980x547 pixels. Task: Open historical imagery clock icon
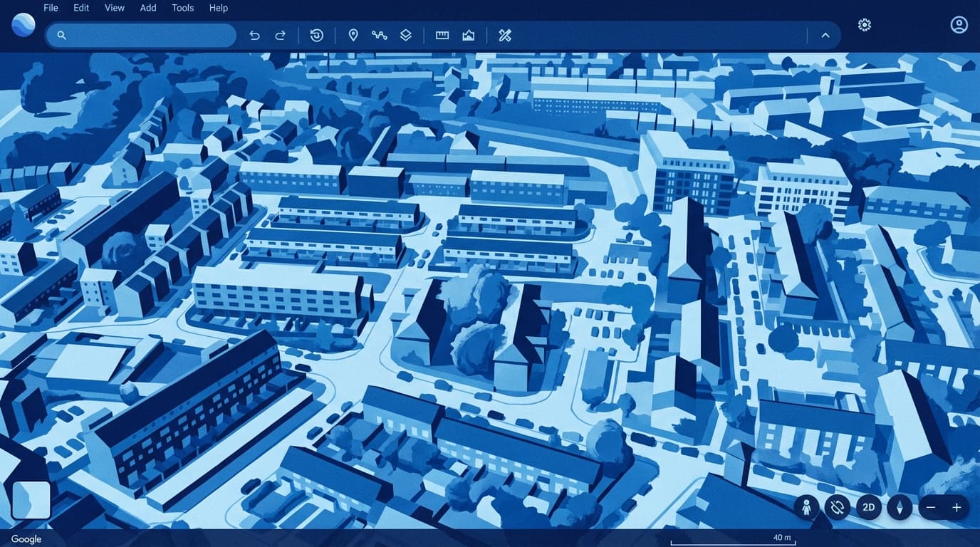coord(317,36)
